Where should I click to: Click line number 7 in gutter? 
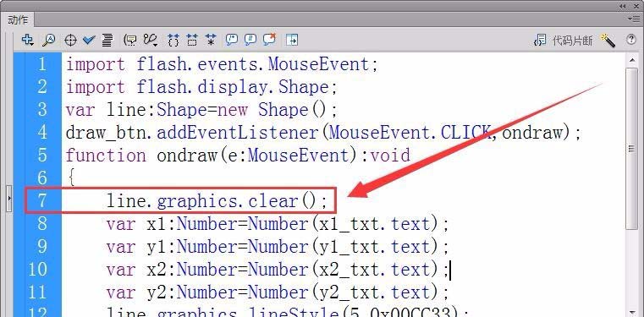pos(42,200)
